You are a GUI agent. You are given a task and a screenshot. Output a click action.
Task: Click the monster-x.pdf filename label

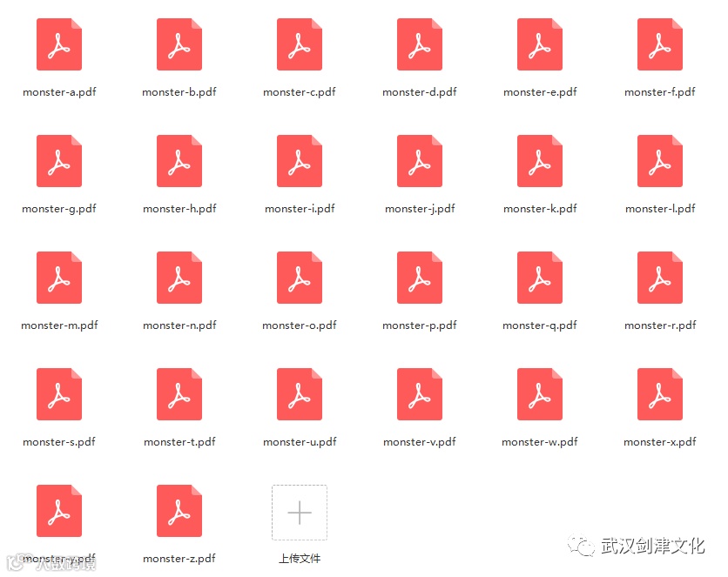(660, 441)
